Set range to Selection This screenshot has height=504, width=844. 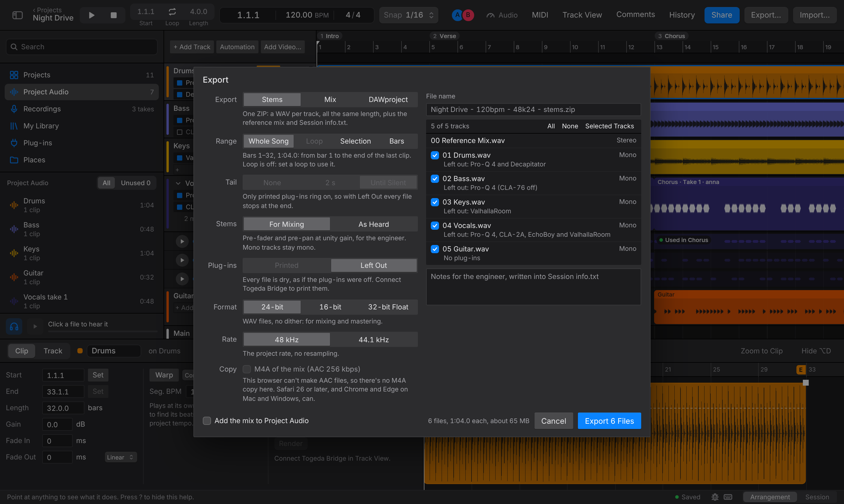[x=355, y=141]
